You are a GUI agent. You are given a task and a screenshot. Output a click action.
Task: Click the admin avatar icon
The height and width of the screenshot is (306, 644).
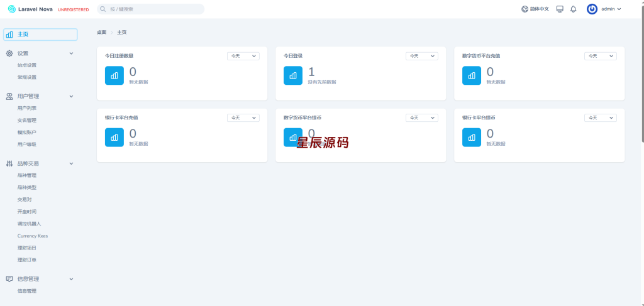592,9
